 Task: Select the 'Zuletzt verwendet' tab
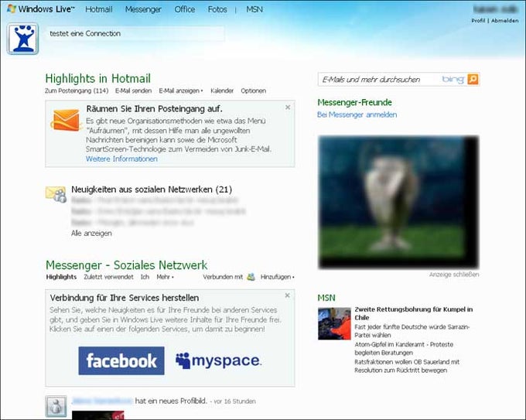pyautogui.click(x=108, y=277)
